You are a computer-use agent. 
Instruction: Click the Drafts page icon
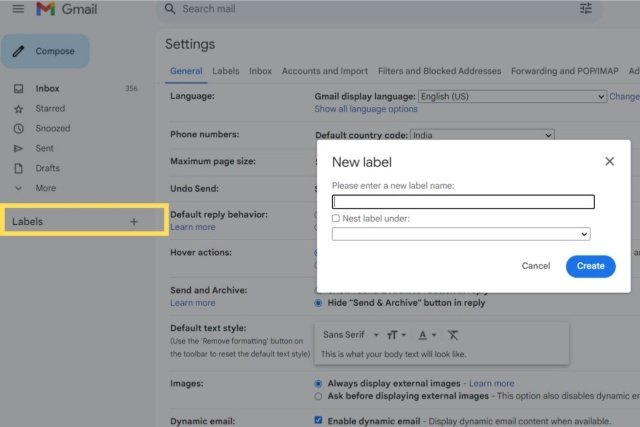(x=18, y=168)
